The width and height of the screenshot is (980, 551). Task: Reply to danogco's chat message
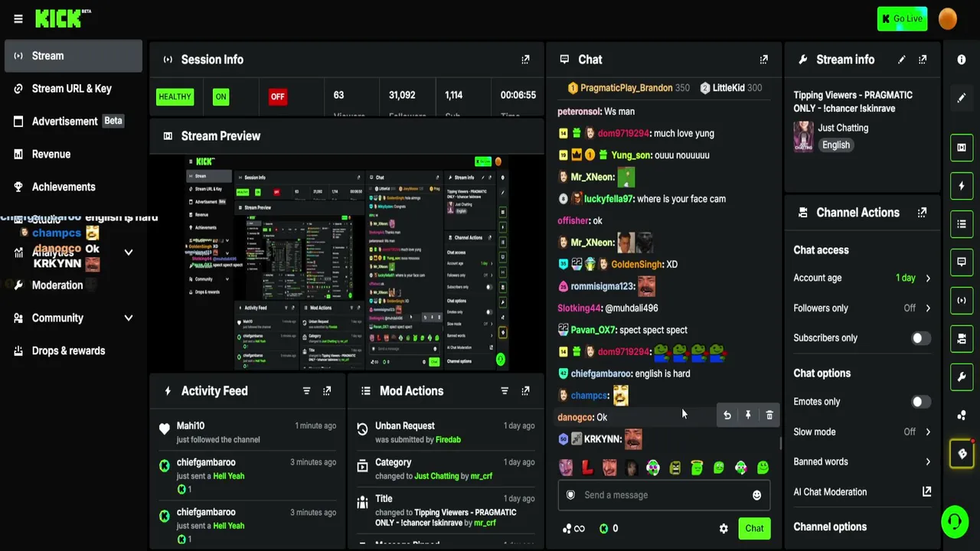[x=727, y=416]
